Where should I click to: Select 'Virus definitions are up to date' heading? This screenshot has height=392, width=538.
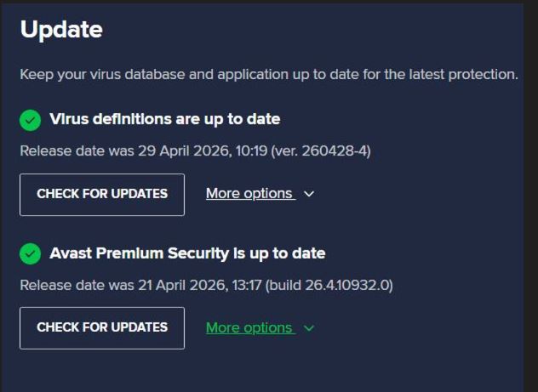click(164, 119)
